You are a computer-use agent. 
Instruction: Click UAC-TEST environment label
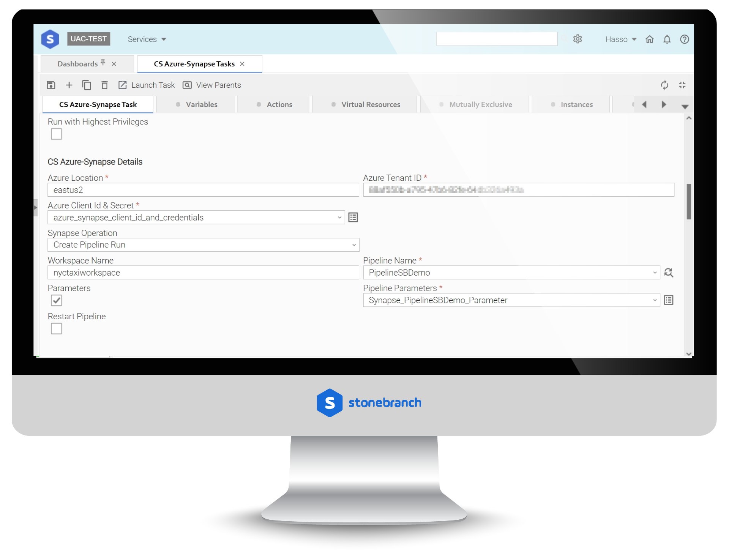(x=88, y=39)
